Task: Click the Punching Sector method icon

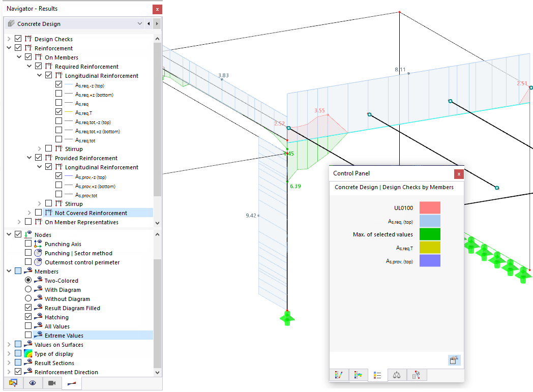Action: coord(38,253)
